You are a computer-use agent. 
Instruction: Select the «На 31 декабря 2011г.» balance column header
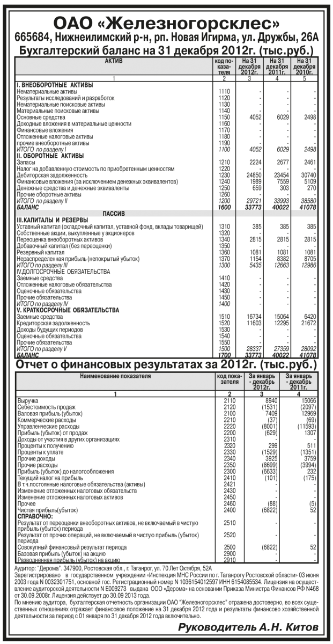277,67
